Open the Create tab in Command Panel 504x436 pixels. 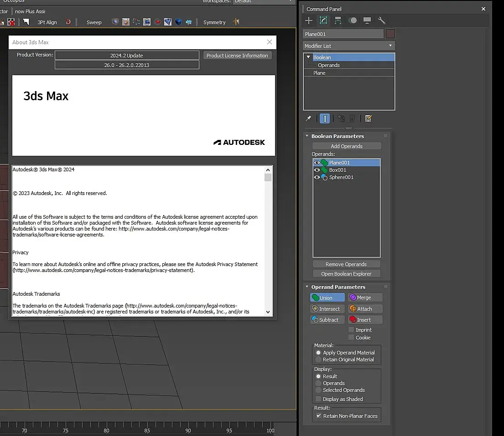coord(309,21)
